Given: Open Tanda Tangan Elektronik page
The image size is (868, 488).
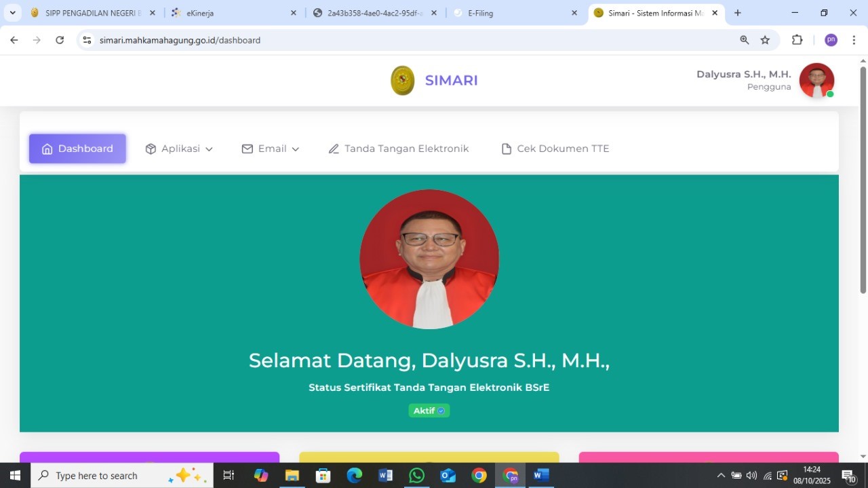Looking at the screenshot, I should 399,149.
